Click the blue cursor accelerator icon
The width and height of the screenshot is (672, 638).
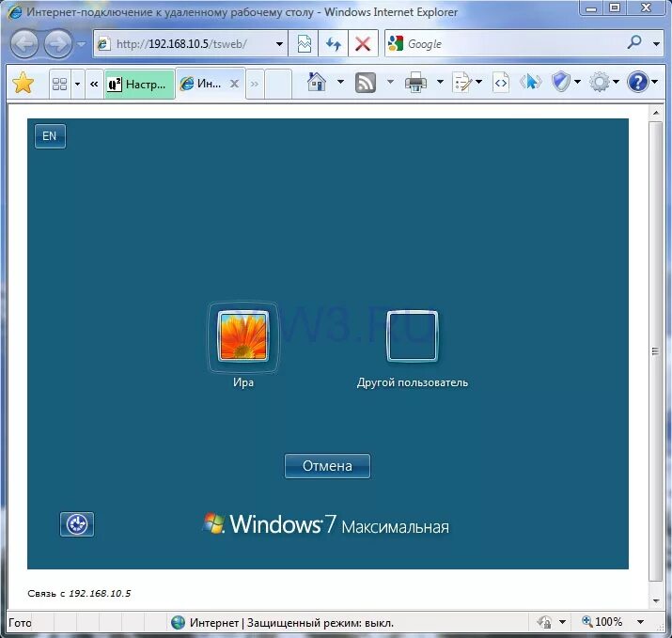tap(531, 82)
